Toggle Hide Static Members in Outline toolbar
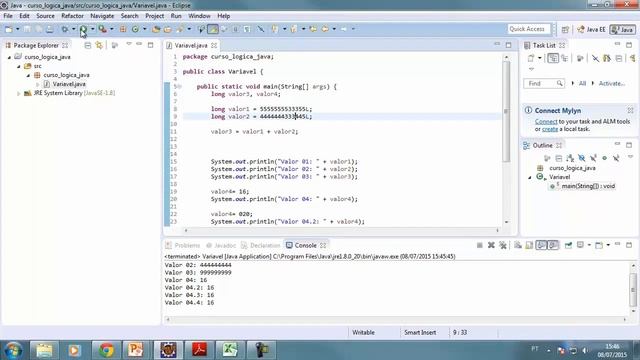The image size is (640, 360). [x=593, y=158]
